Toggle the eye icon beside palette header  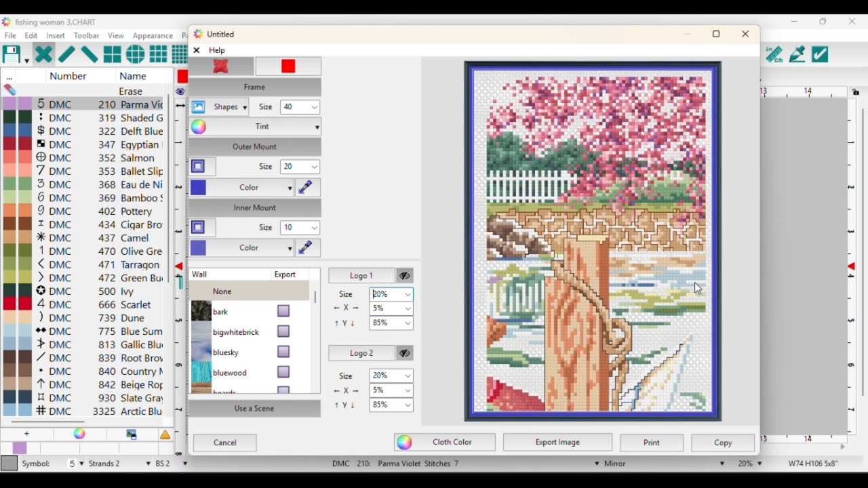click(x=180, y=91)
